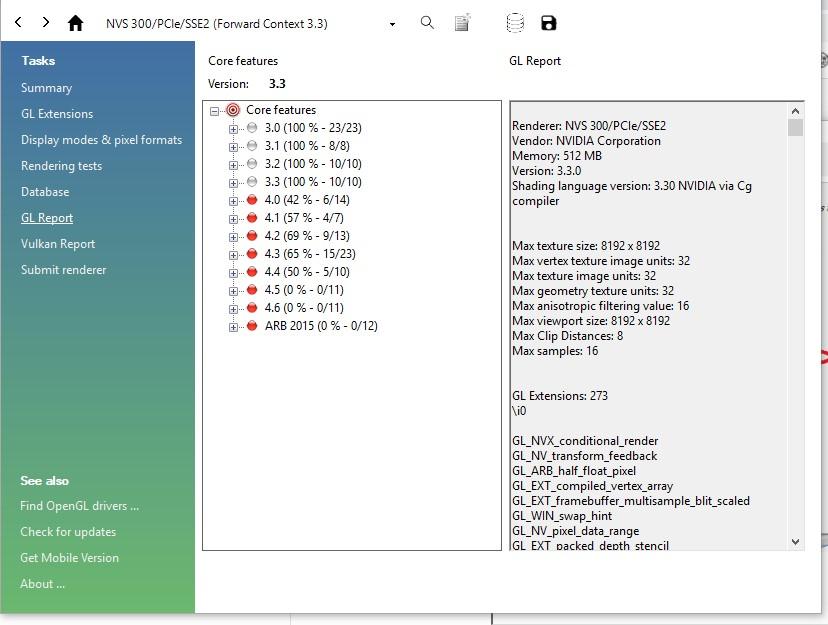Switch to Vulkan Report in the sidebar
Viewport: 828px width, 625px height.
click(58, 244)
